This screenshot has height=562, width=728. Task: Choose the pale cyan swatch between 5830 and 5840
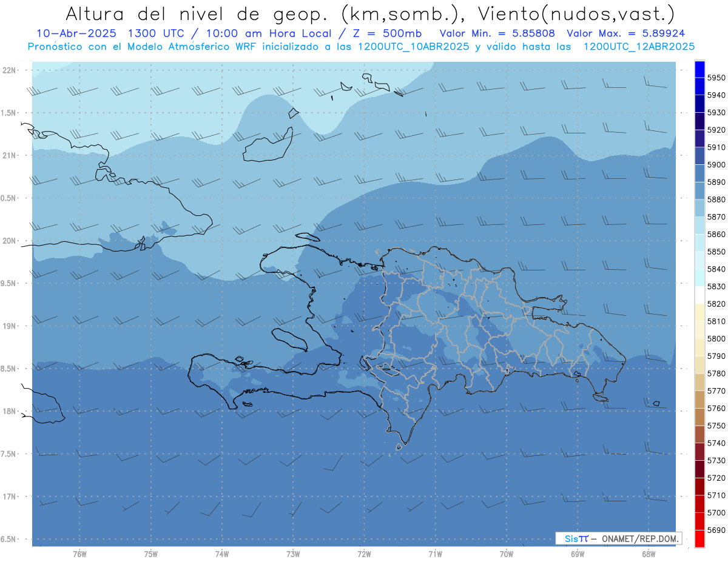point(699,278)
